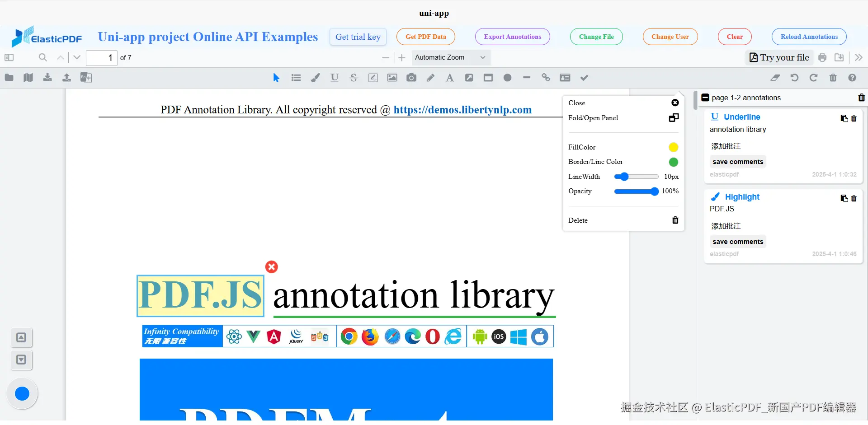868x425 pixels.
Task: Open the help question mark icon
Action: click(852, 78)
